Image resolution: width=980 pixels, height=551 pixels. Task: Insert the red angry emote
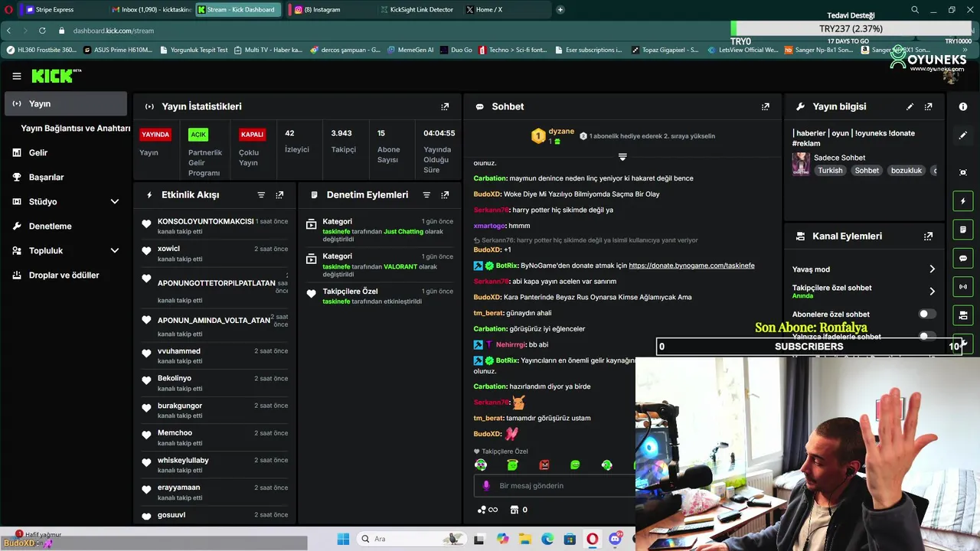point(544,465)
